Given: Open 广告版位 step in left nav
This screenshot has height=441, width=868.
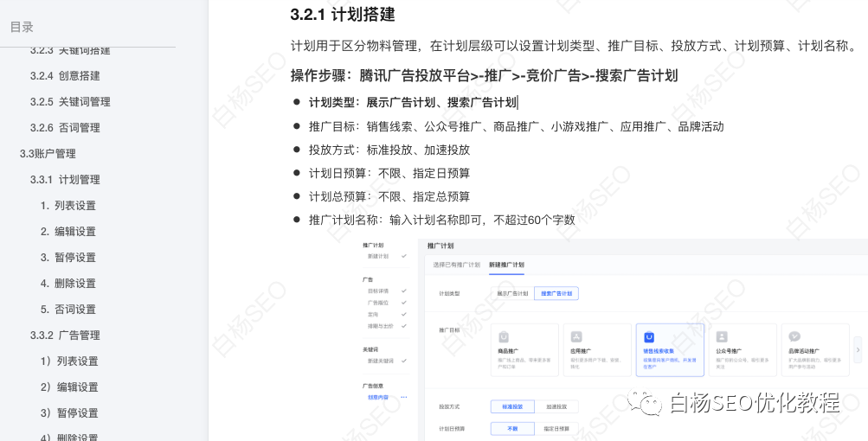Looking at the screenshot, I should click(378, 303).
